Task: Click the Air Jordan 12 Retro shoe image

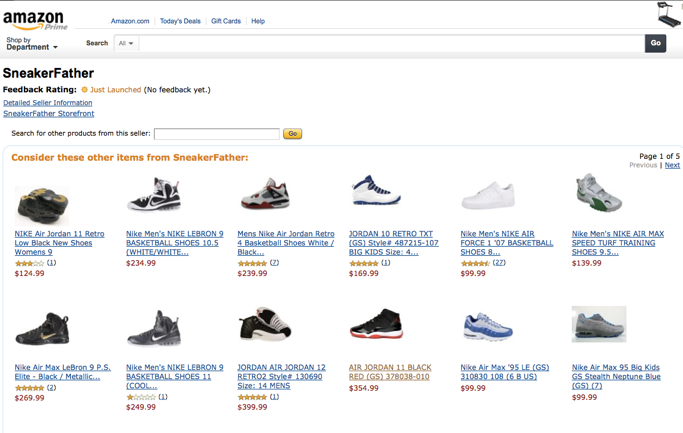Action: tap(265, 324)
